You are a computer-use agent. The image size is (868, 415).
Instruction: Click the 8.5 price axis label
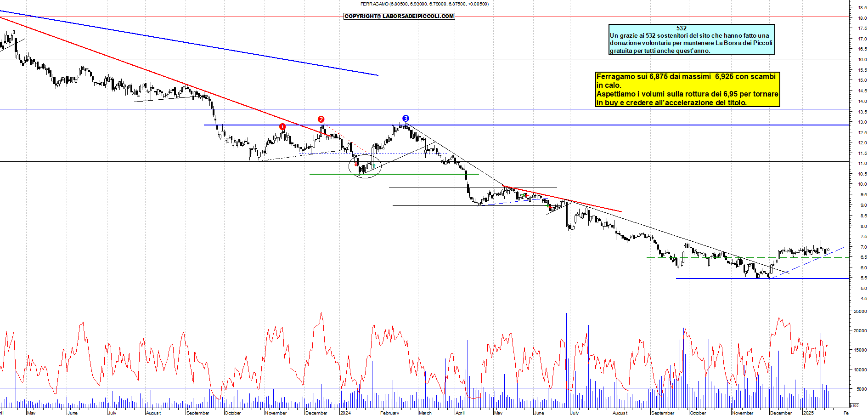[863, 216]
